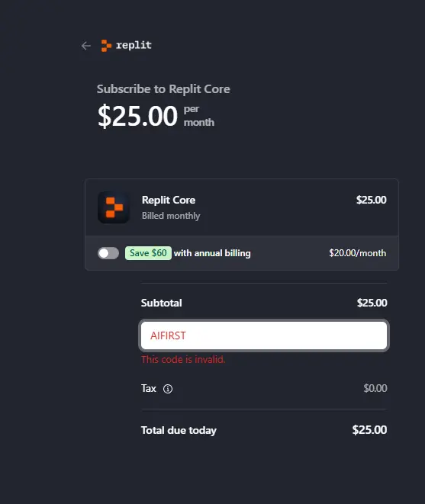Click the $20.00/month annual price

pyautogui.click(x=357, y=253)
